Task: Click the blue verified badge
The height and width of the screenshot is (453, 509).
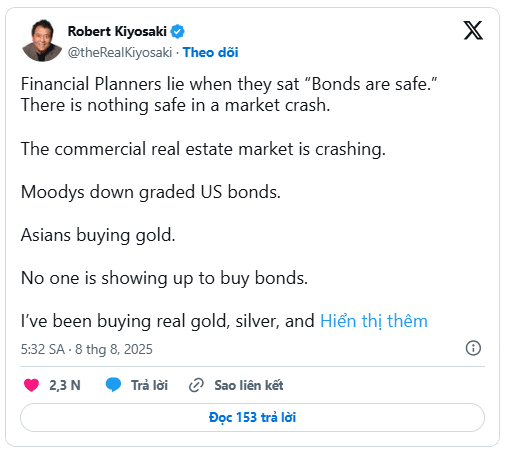Action: point(177,31)
